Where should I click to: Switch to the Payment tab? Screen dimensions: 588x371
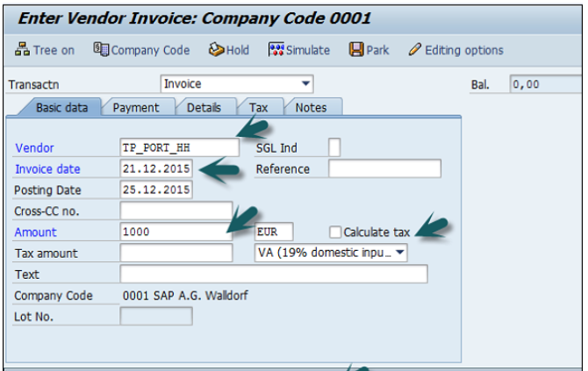[x=136, y=107]
